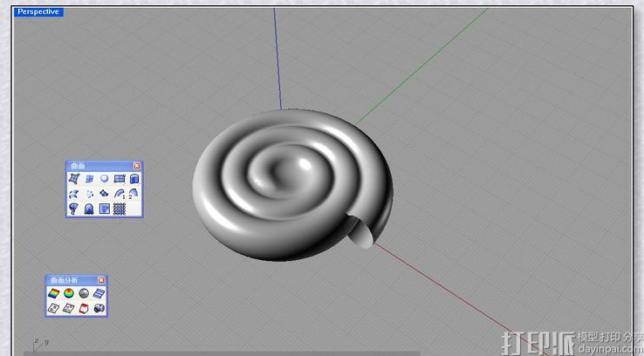
Task: Activate the Sweep 1 rail tool
Action: pyautogui.click(x=120, y=194)
